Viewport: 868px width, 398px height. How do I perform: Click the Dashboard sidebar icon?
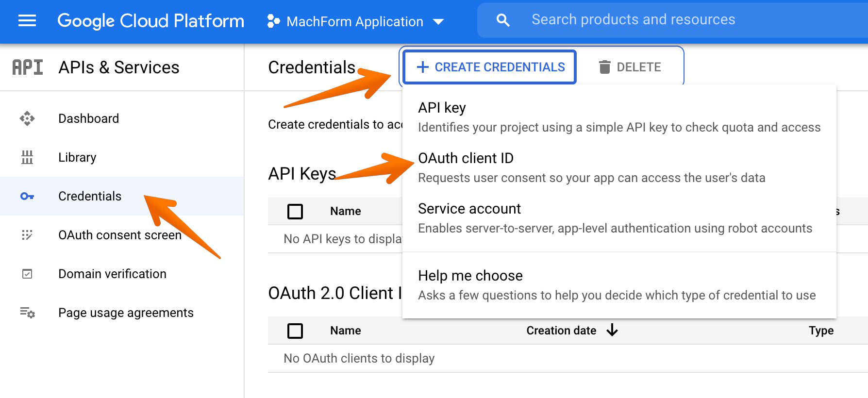click(27, 118)
